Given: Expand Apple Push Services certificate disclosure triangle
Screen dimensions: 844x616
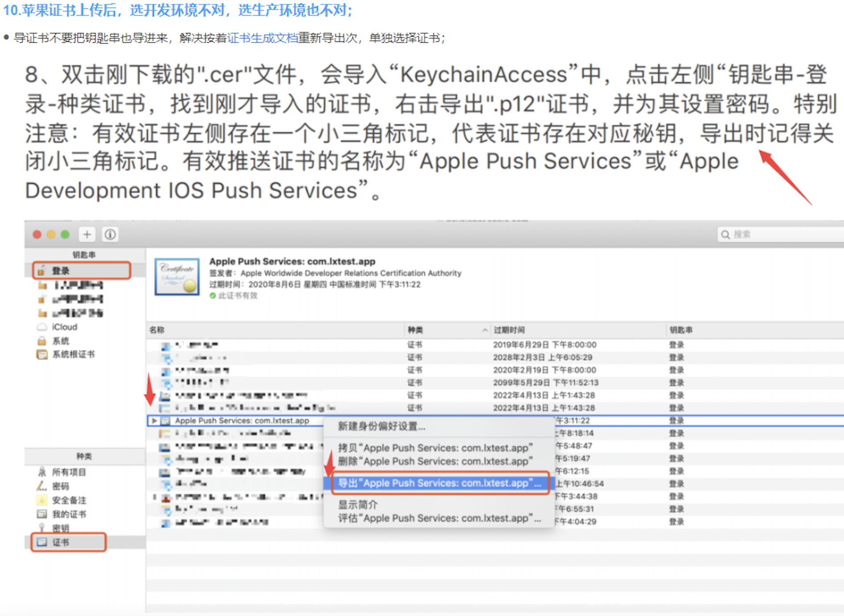Looking at the screenshot, I should point(154,420).
